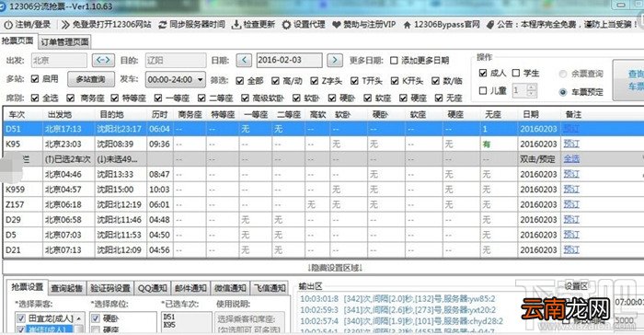Open 12306Bypass官网 home item
The height and width of the screenshot is (335, 644).
coord(441,25)
